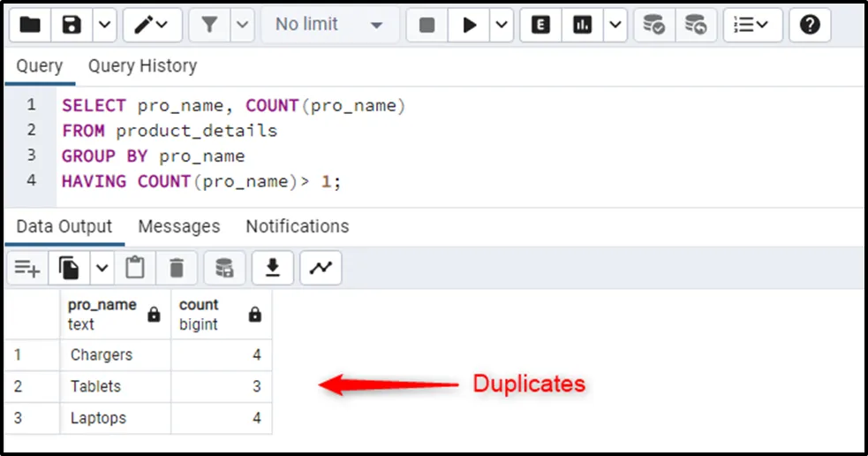Click the Rollback database icon

tap(696, 26)
